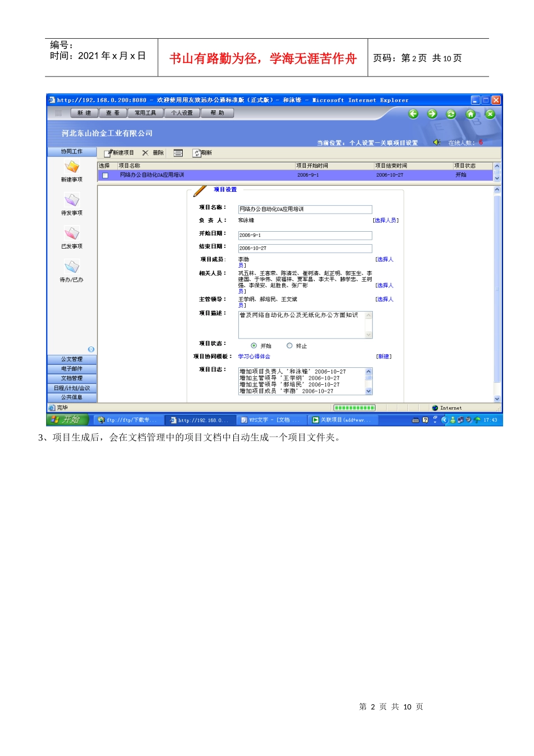The height and width of the screenshot is (756, 534).
Task: Click the green X stop icon
Action: pyautogui.click(x=490, y=114)
